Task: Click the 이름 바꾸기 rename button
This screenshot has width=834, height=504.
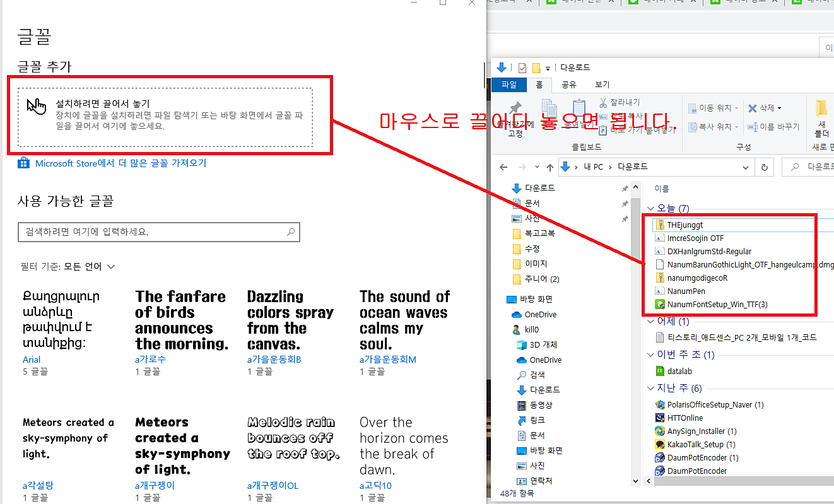Action: click(x=773, y=127)
